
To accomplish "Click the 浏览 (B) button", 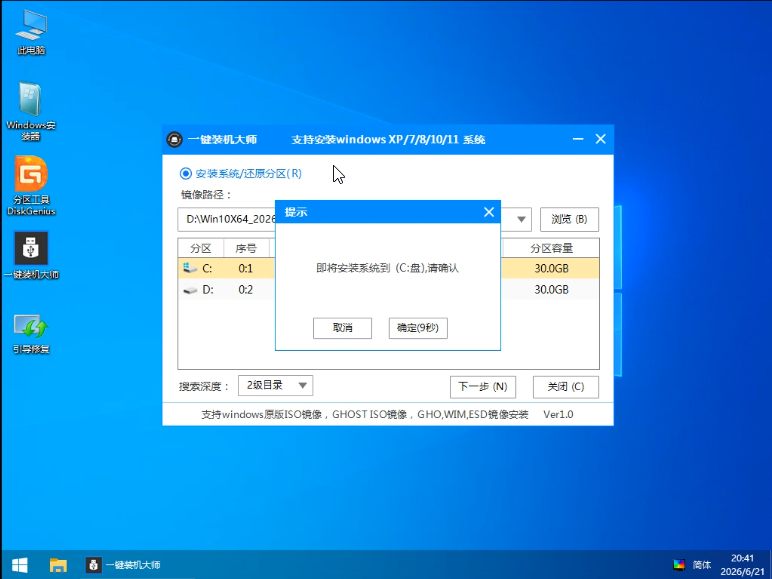I will pos(569,219).
